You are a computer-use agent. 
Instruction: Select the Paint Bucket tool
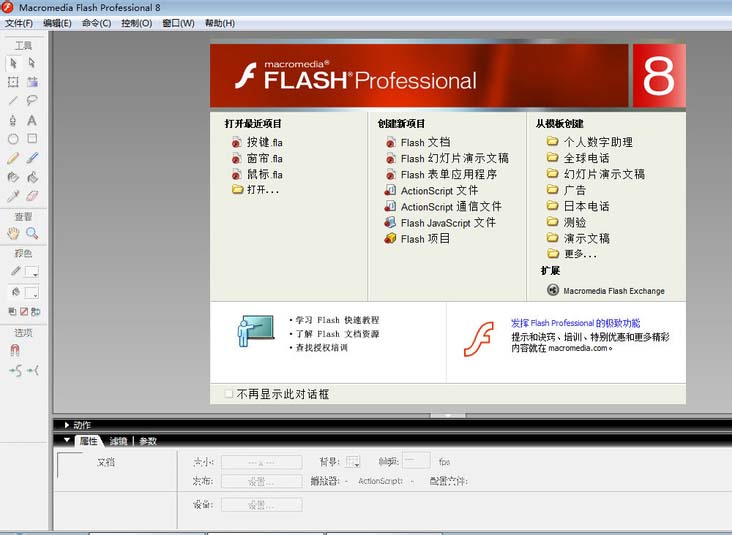pyautogui.click(x=32, y=177)
